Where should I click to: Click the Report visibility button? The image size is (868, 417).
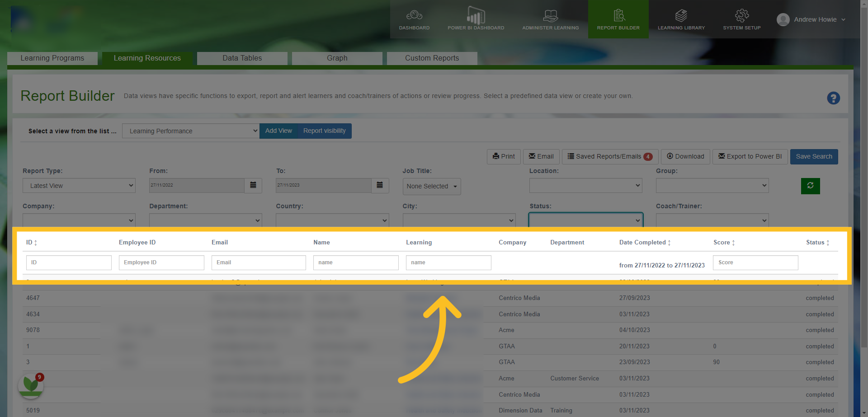tap(325, 131)
